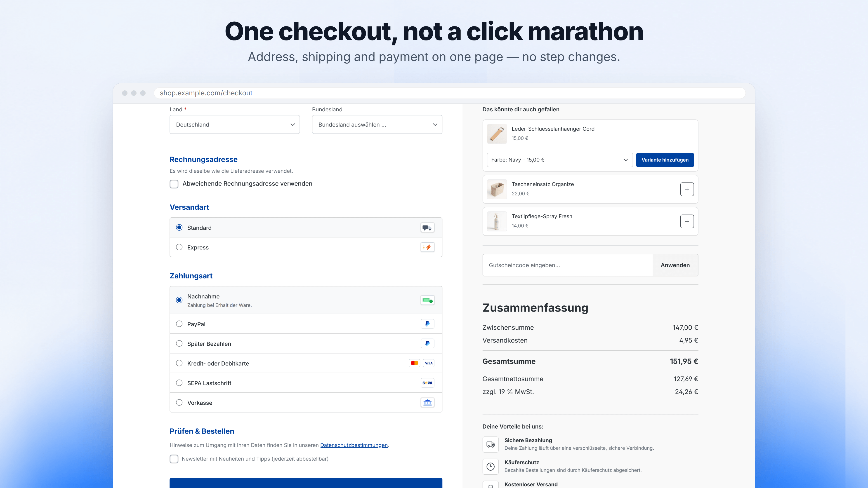Click the Das könnte dir auch gefallen heading

(521, 109)
